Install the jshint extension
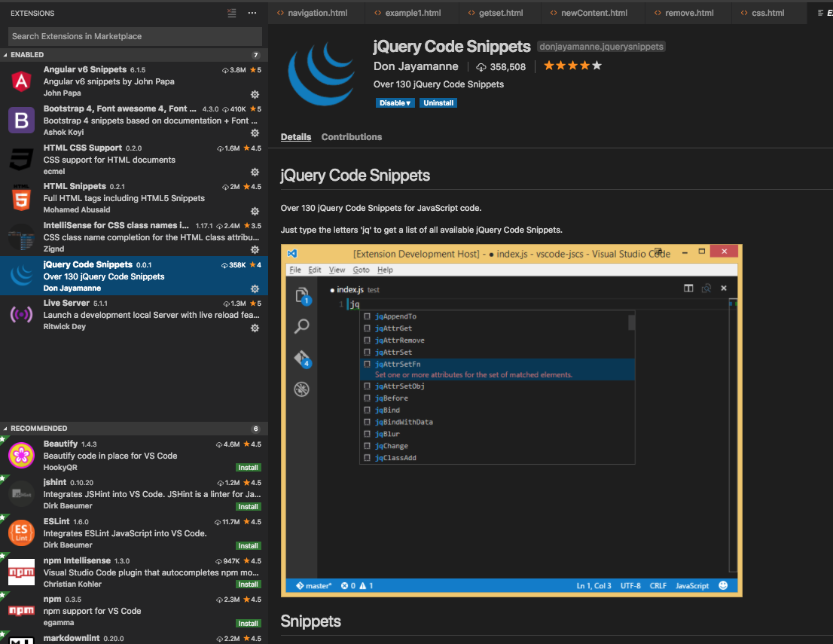 [248, 507]
